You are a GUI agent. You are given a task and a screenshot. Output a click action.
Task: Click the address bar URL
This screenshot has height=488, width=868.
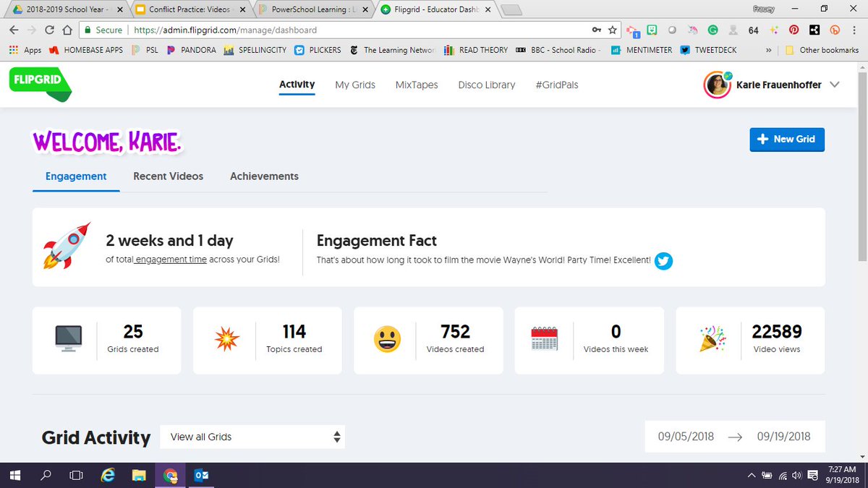(x=225, y=30)
